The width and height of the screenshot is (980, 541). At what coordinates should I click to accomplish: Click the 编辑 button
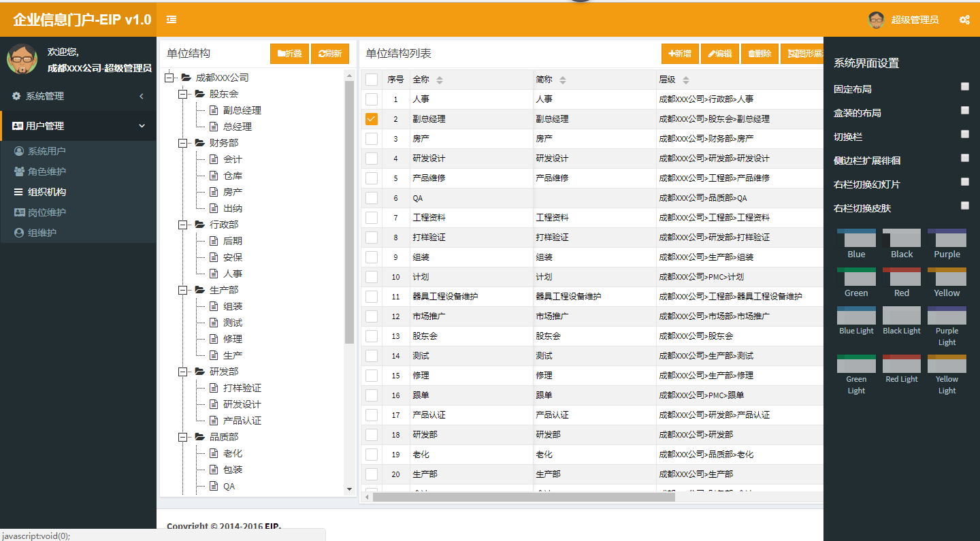(x=720, y=54)
